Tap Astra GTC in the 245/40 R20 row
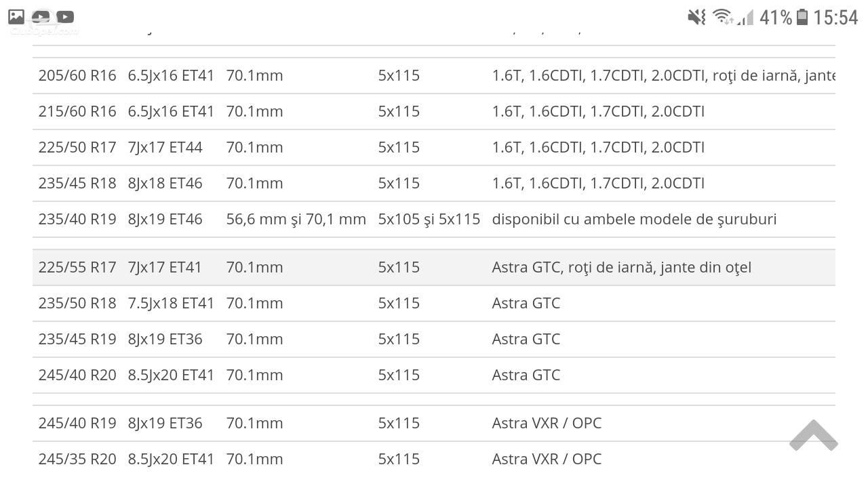The height and width of the screenshot is (488, 868). click(526, 375)
